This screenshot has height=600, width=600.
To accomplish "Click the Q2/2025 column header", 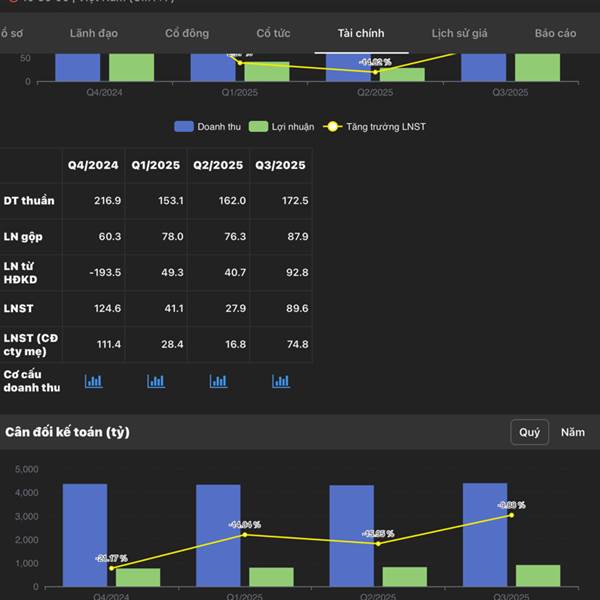I will tap(218, 165).
